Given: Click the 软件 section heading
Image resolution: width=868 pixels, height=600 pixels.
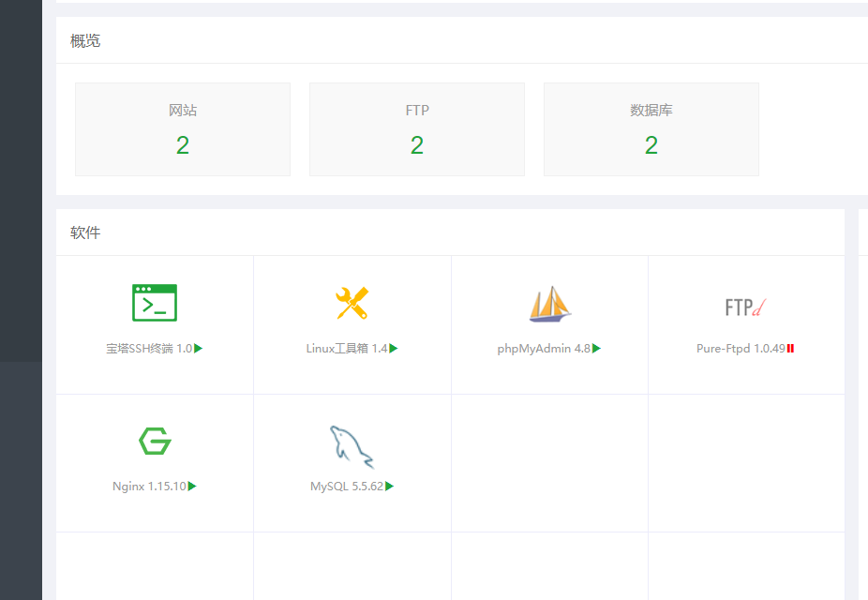Looking at the screenshot, I should [x=85, y=232].
